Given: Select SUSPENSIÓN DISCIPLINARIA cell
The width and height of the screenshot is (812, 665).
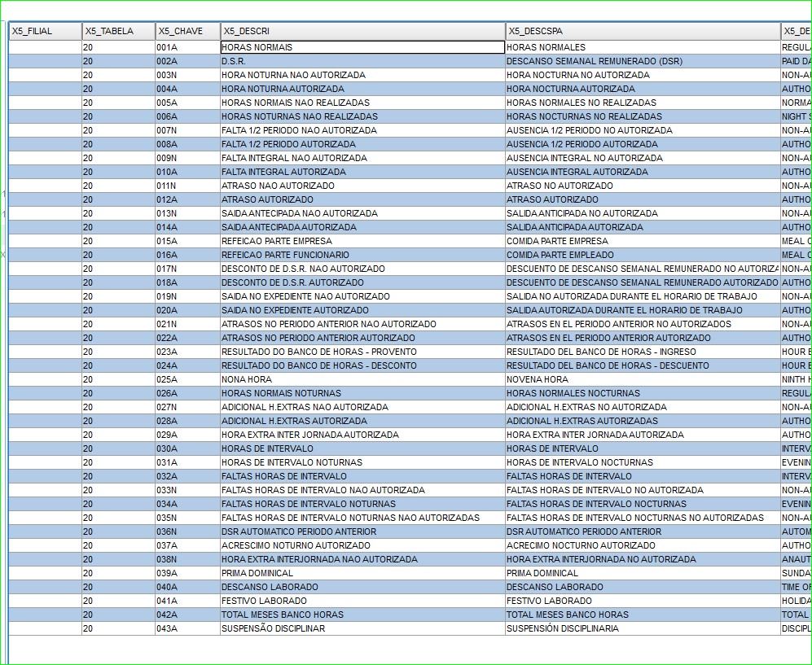Looking at the screenshot, I should (643, 628).
